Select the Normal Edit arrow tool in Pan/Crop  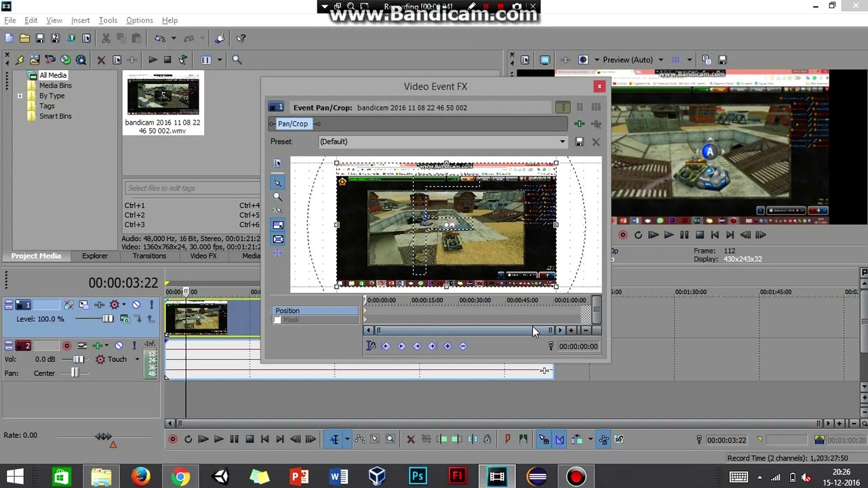(x=277, y=182)
